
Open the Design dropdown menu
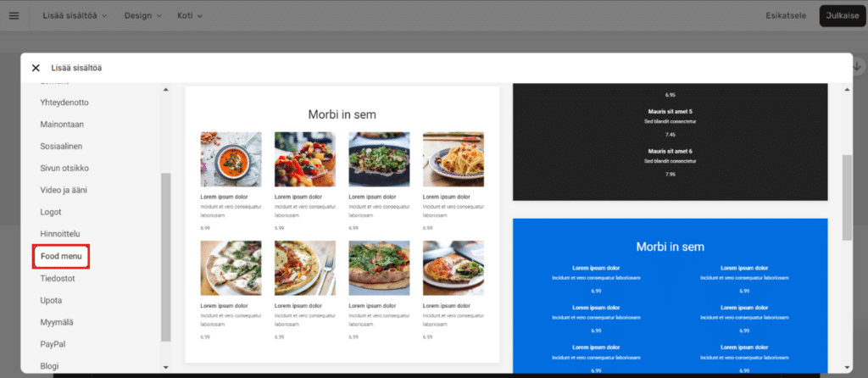[142, 15]
